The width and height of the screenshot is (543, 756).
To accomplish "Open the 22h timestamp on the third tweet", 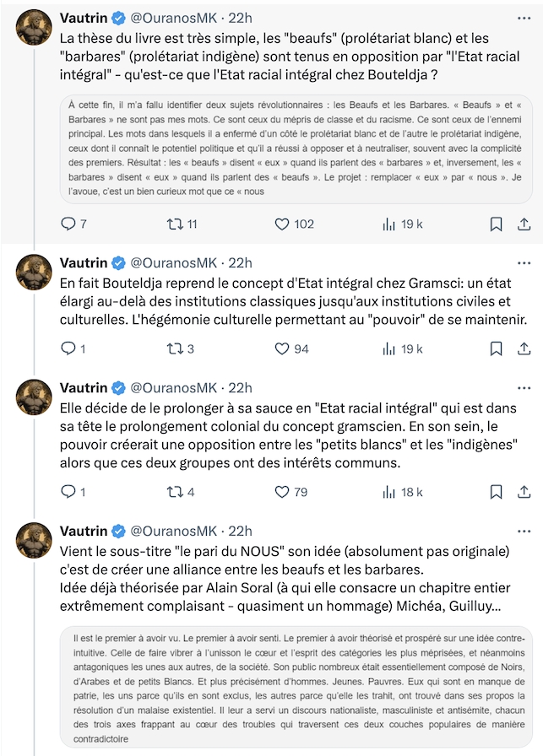I will [240, 388].
